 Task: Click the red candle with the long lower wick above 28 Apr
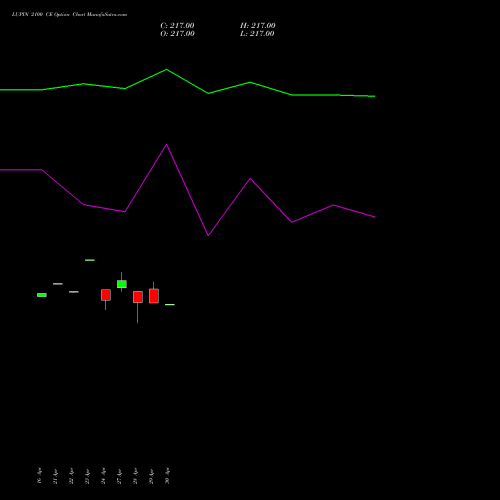(x=138, y=297)
